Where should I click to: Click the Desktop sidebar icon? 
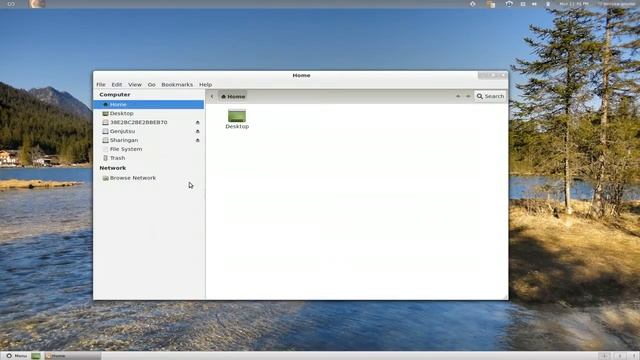(105, 113)
